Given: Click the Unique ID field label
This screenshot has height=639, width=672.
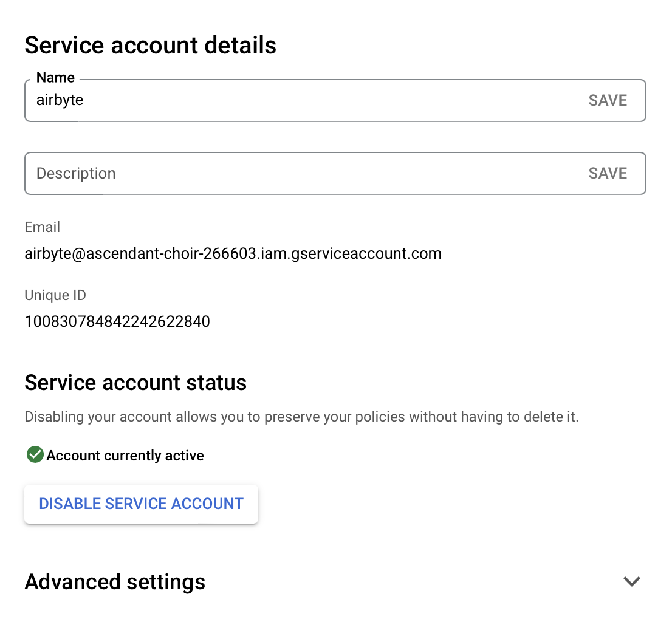Looking at the screenshot, I should 55,295.
